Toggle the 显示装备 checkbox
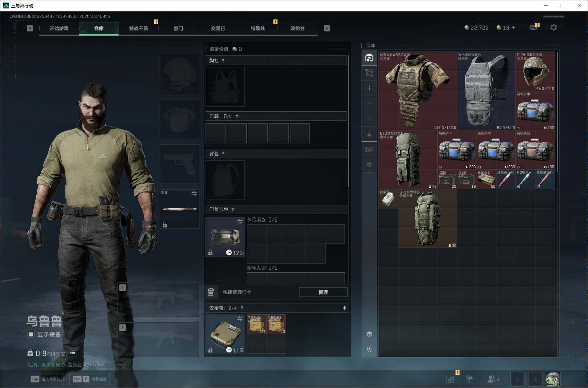 click(31, 334)
